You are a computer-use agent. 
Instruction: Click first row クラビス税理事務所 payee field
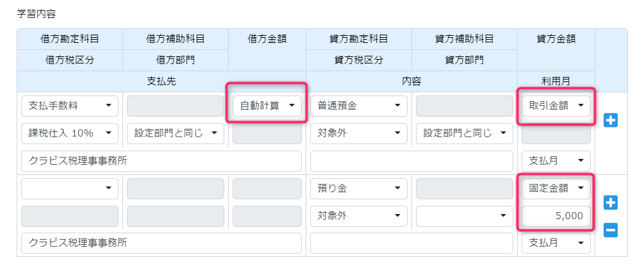[161, 161]
